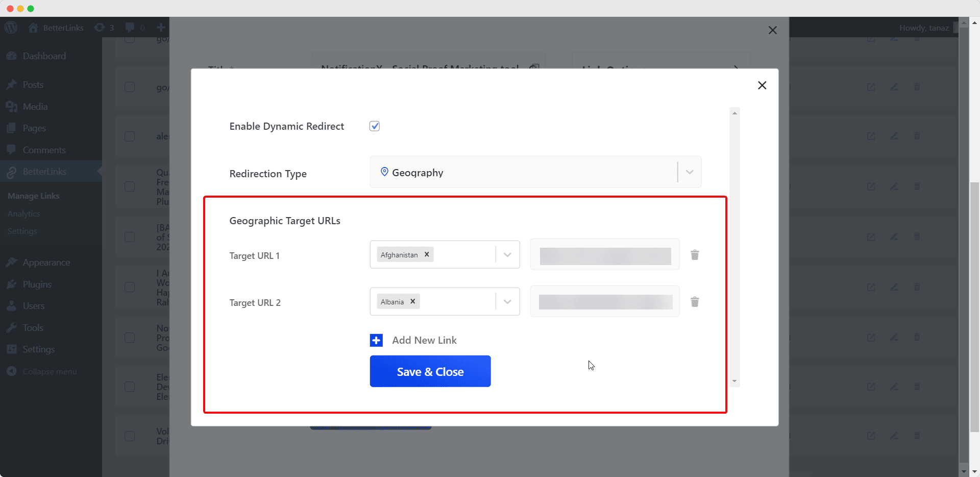Uncheck Enable Dynamic Redirect

click(374, 126)
